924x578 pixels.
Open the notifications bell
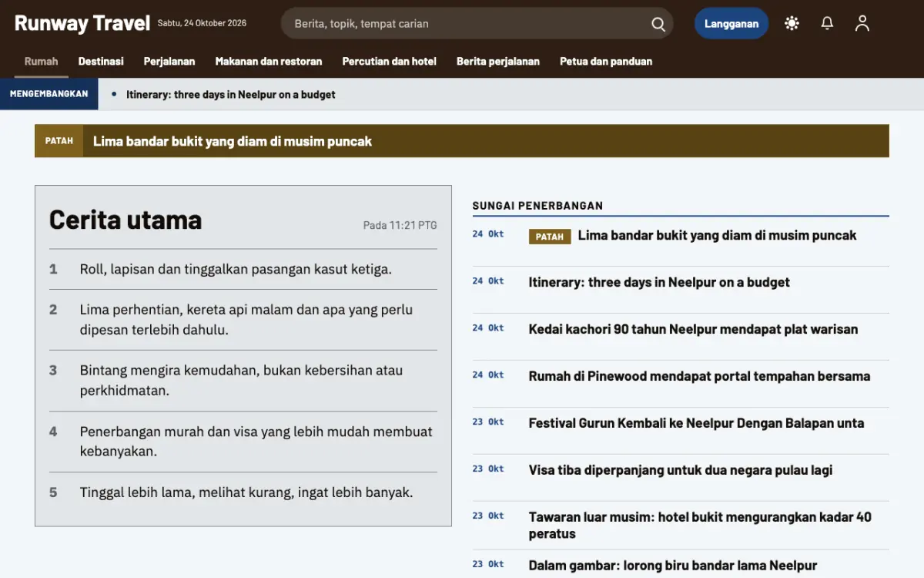(827, 23)
